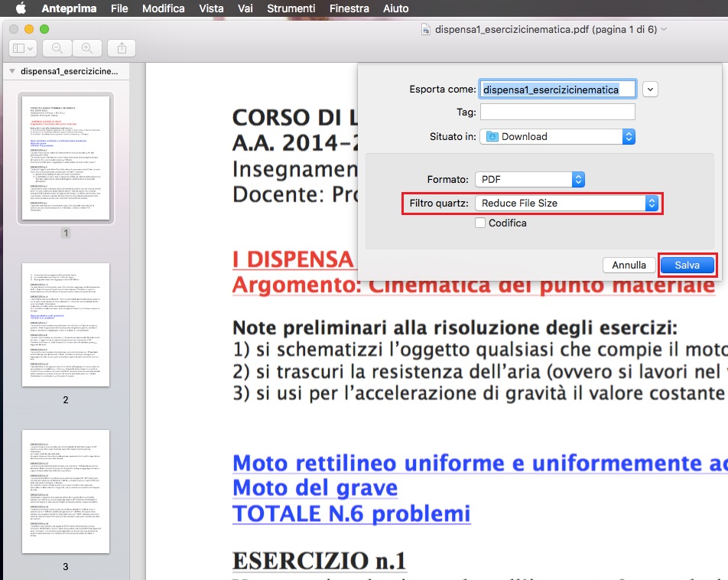Click the Salva button
This screenshot has width=728, height=580.
[687, 265]
